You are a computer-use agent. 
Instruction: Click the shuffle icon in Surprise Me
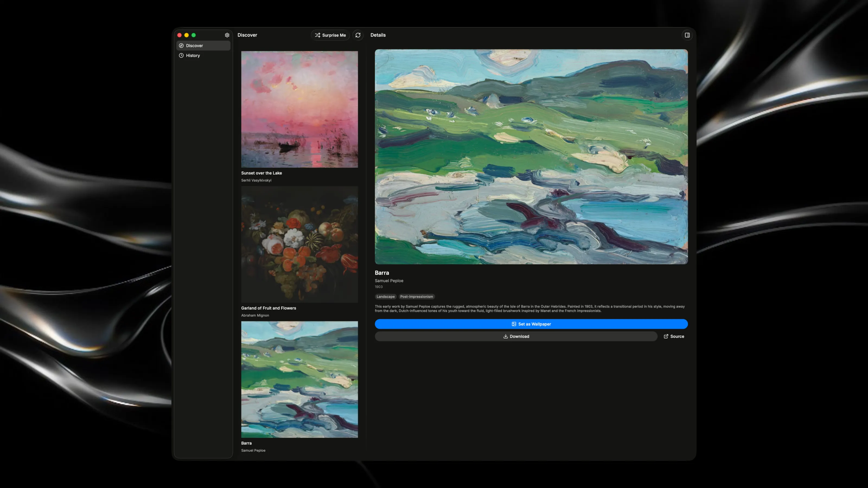(317, 35)
